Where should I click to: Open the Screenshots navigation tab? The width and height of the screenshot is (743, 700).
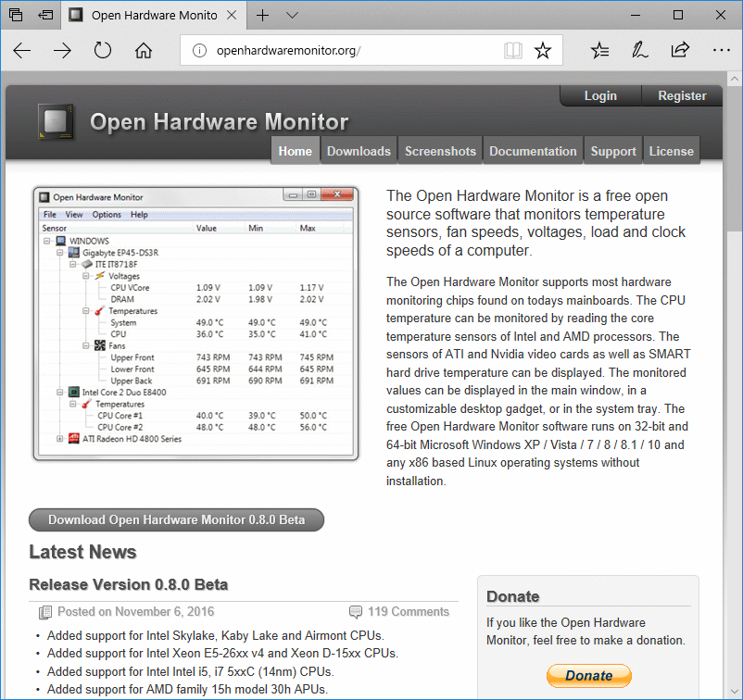coord(440,151)
